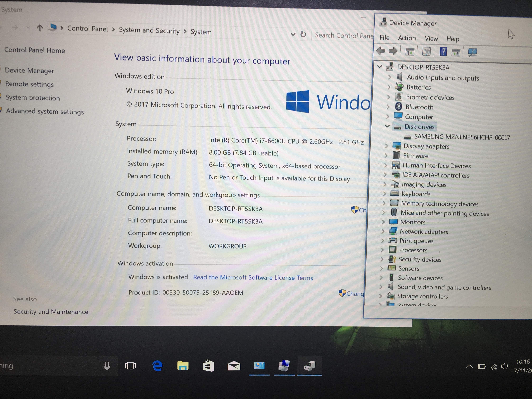Click Device Manager link in System sidebar

tap(29, 70)
